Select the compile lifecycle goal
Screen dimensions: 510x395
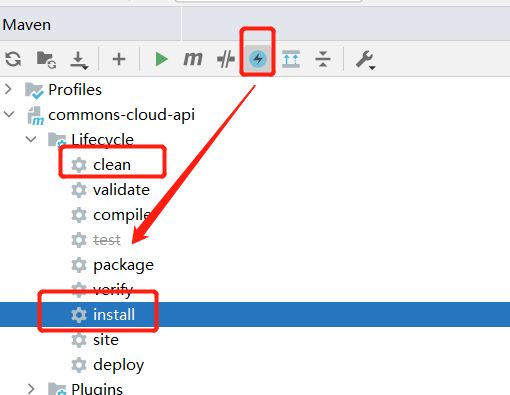point(122,215)
